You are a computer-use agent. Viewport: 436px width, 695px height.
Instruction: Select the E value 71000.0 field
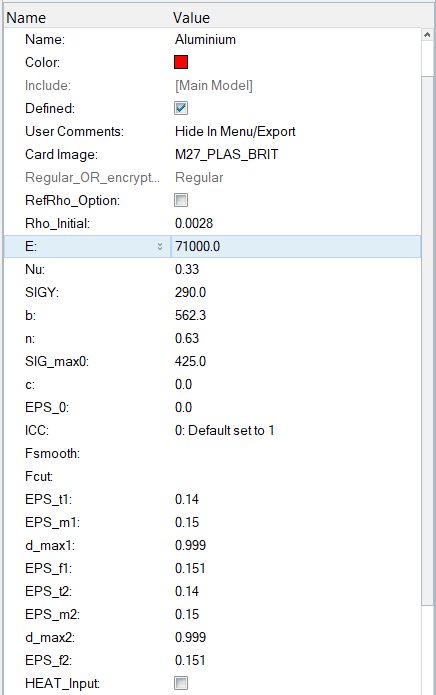[296, 246]
